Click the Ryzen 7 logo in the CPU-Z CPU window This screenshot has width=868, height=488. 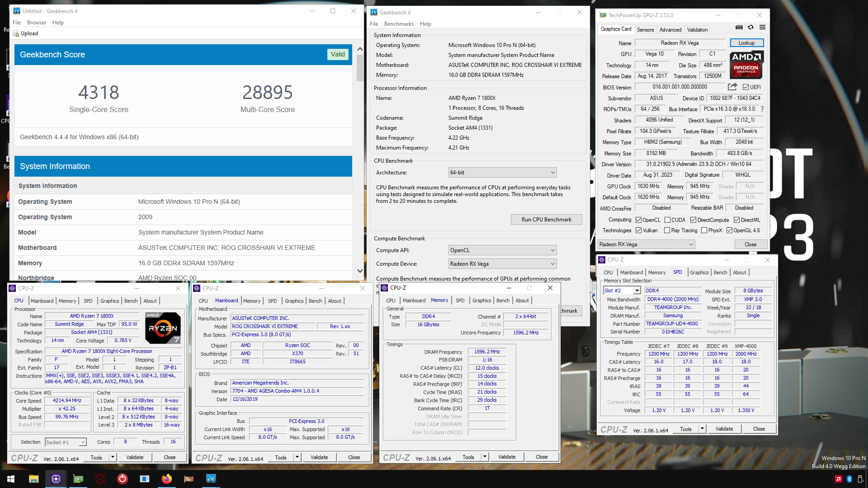(163, 328)
